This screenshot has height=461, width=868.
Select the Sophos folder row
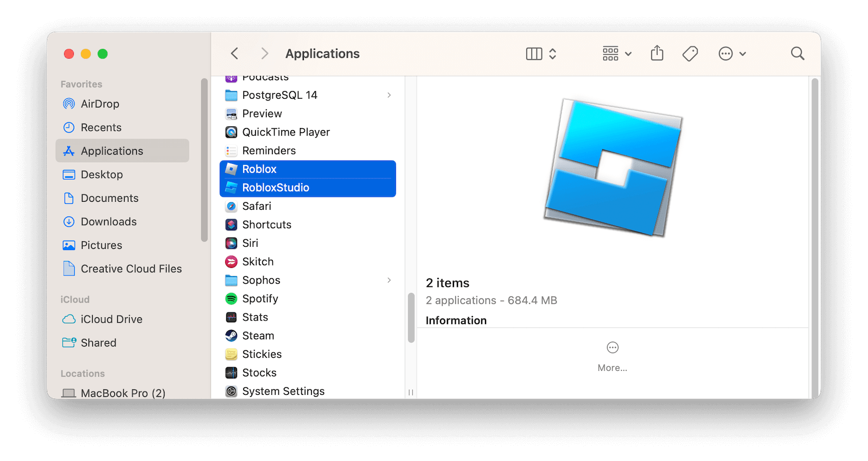[x=308, y=280]
